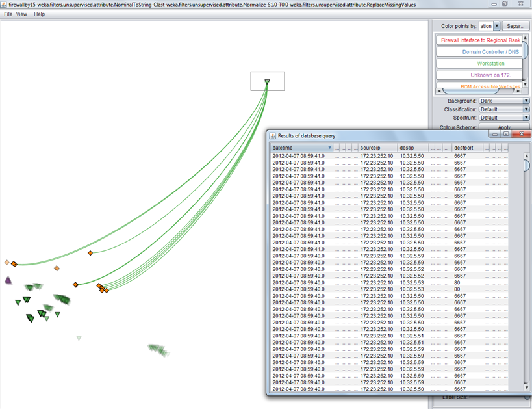The width and height of the screenshot is (532, 409).
Task: Open the View menu
Action: pos(21,14)
